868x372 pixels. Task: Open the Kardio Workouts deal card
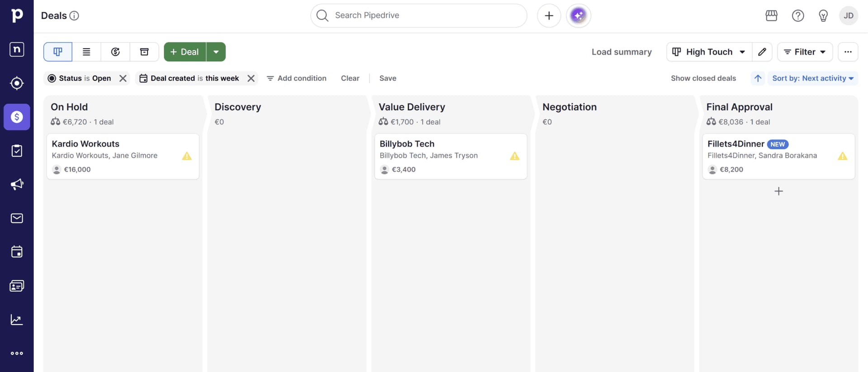[x=123, y=156]
